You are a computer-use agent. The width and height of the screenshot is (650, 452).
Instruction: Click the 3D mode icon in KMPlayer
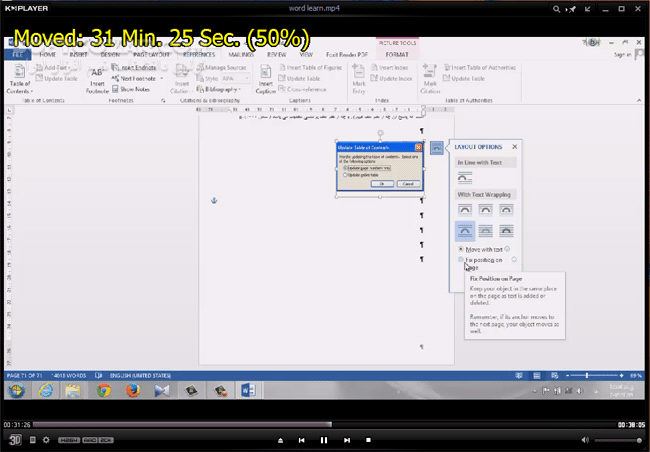[16, 440]
